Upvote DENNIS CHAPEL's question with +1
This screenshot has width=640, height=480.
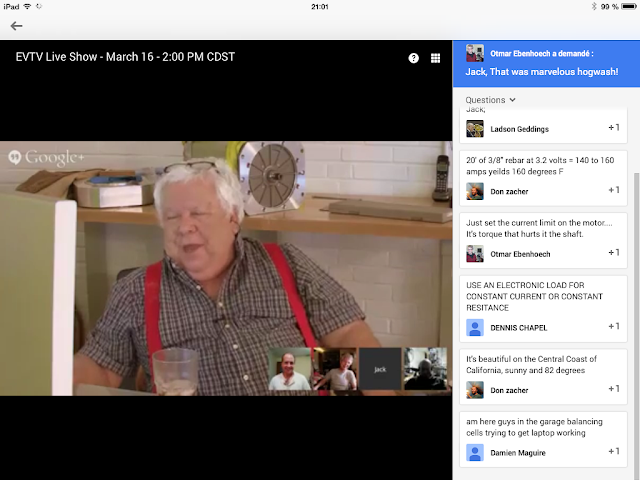[x=614, y=327]
